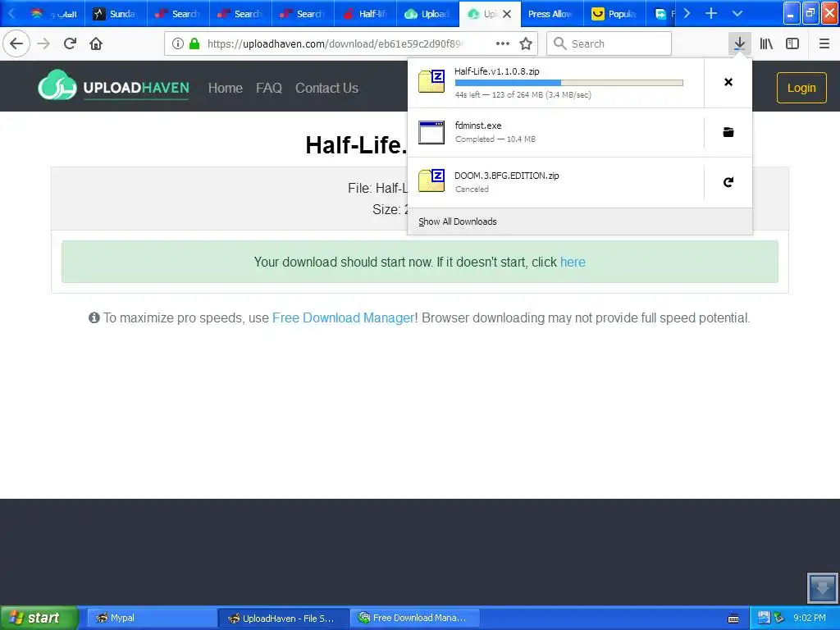Open the Home navigation link
Viewport: 840px width, 630px height.
(x=225, y=88)
